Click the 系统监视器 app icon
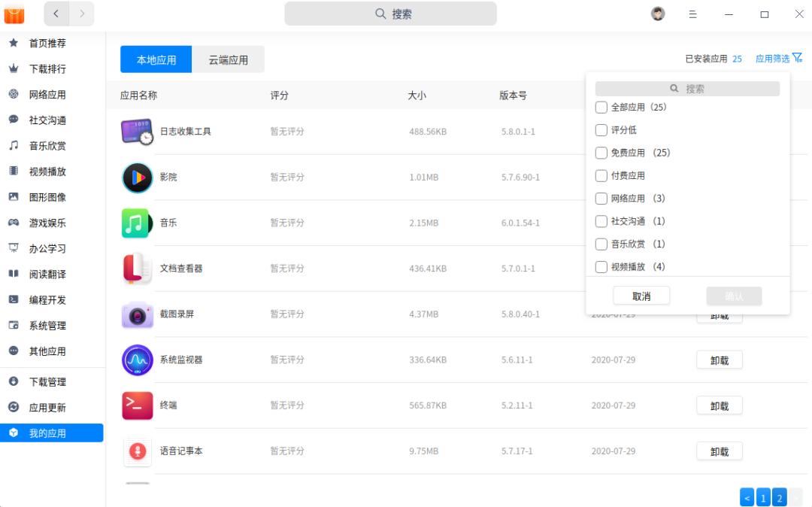The height and width of the screenshot is (507, 812). tap(137, 360)
